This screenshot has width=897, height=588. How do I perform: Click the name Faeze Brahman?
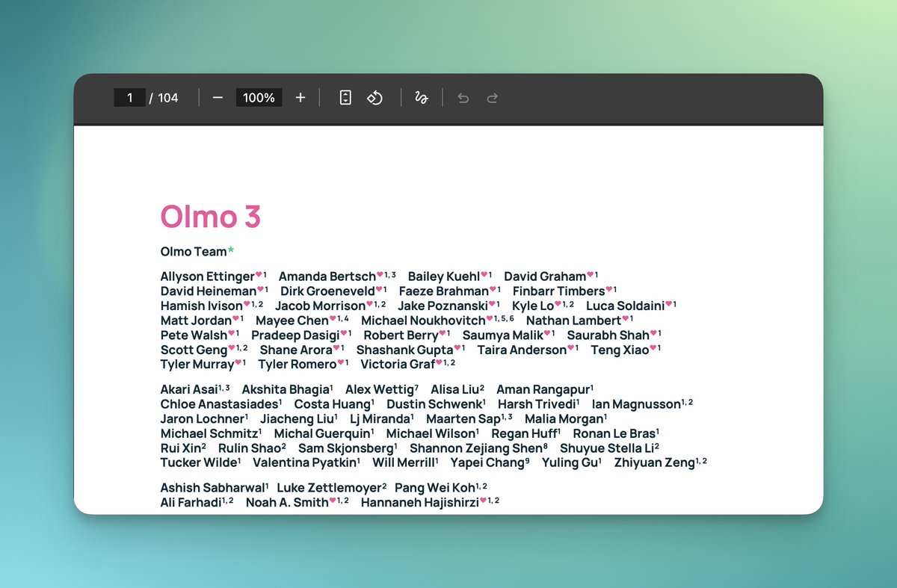click(x=444, y=291)
